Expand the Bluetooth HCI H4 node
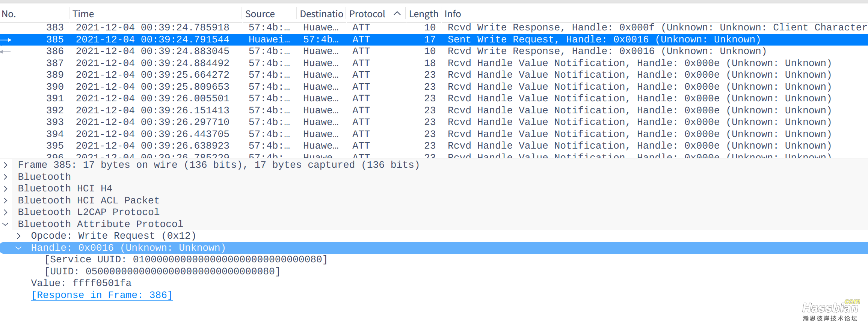 tap(6, 188)
